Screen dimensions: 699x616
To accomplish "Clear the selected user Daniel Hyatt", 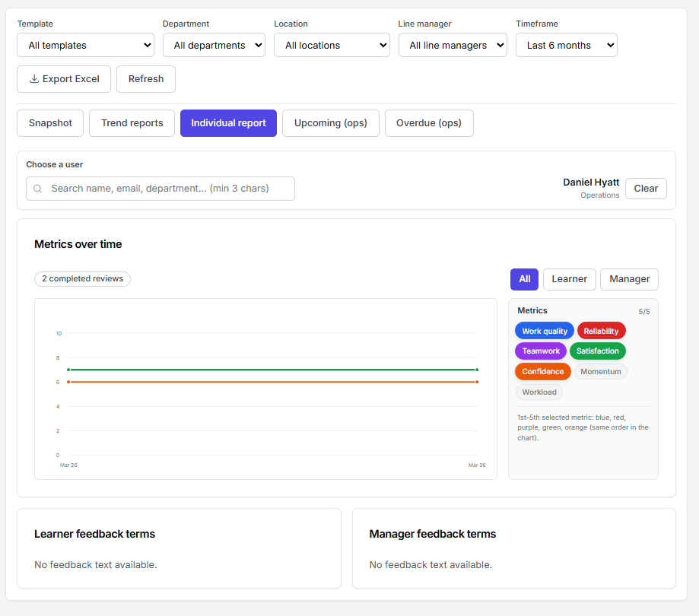I will [646, 189].
